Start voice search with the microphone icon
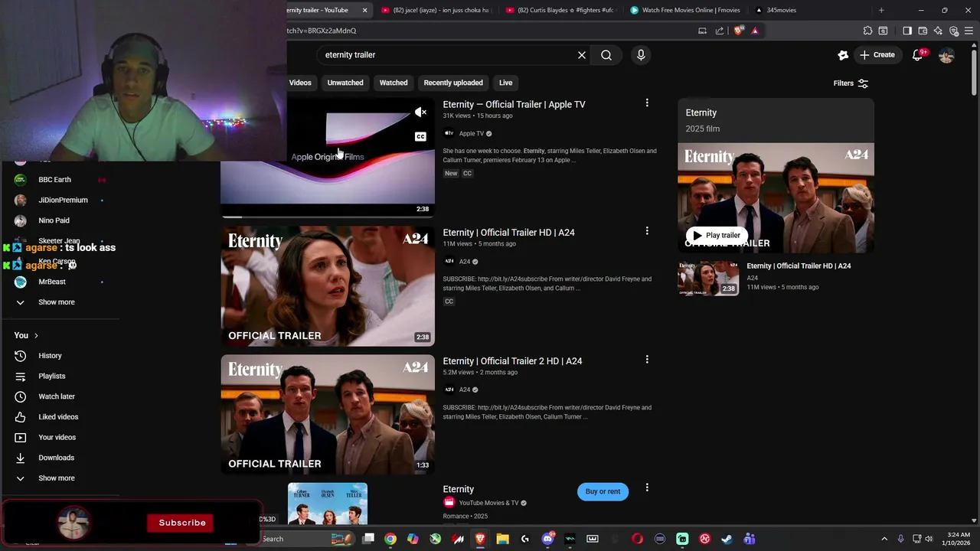This screenshot has height=551, width=980. click(x=641, y=55)
